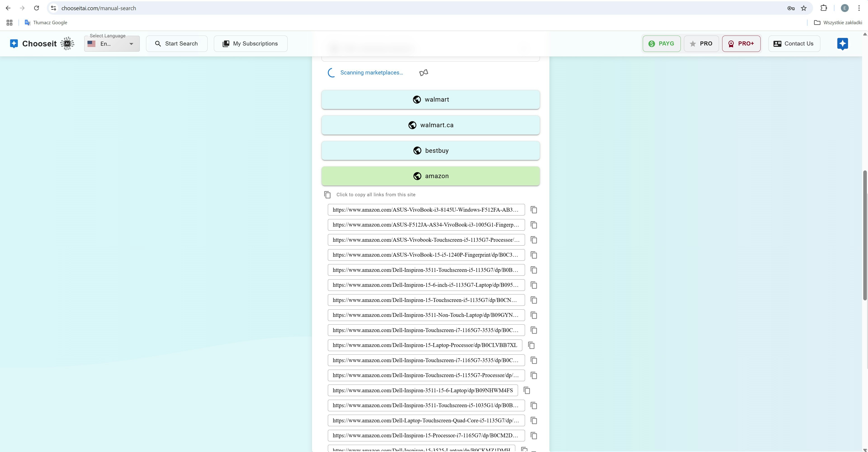The width and height of the screenshot is (868, 452).
Task: Open My Subscriptions page
Action: [x=250, y=43]
